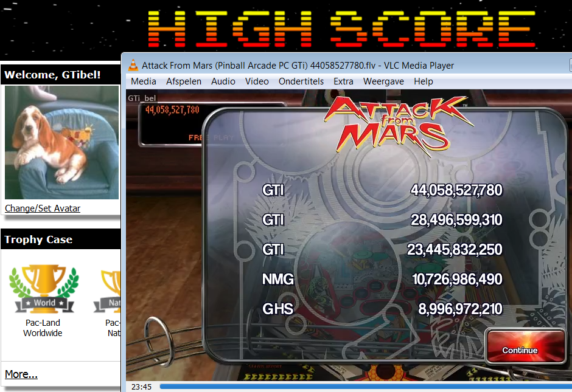
Task: Click the GHS player initials
Action: click(x=277, y=309)
